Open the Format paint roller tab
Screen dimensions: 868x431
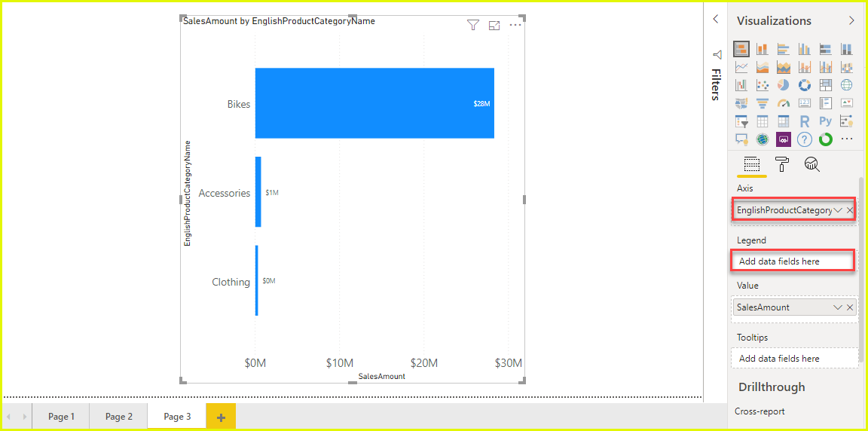781,164
